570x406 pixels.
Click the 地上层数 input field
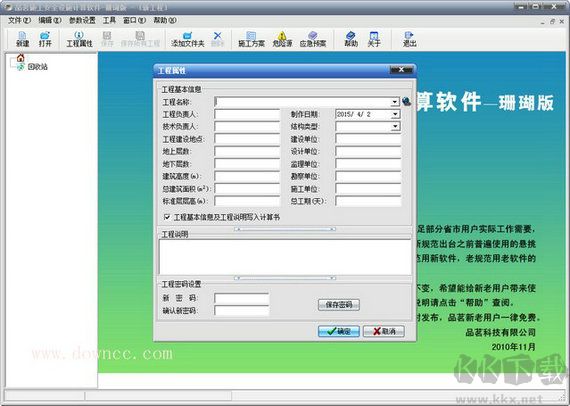(x=247, y=151)
